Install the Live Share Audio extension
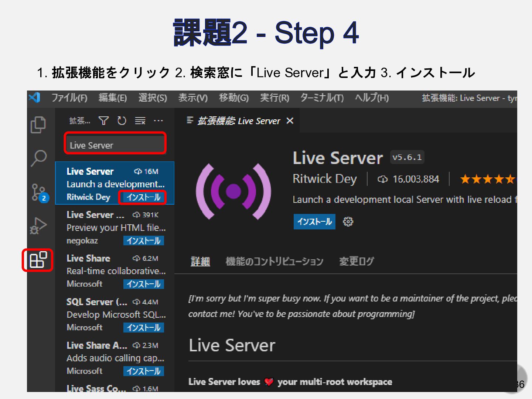 click(143, 371)
